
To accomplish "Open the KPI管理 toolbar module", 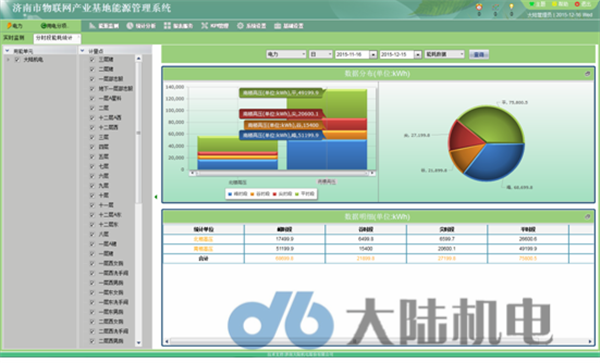I will point(215,26).
